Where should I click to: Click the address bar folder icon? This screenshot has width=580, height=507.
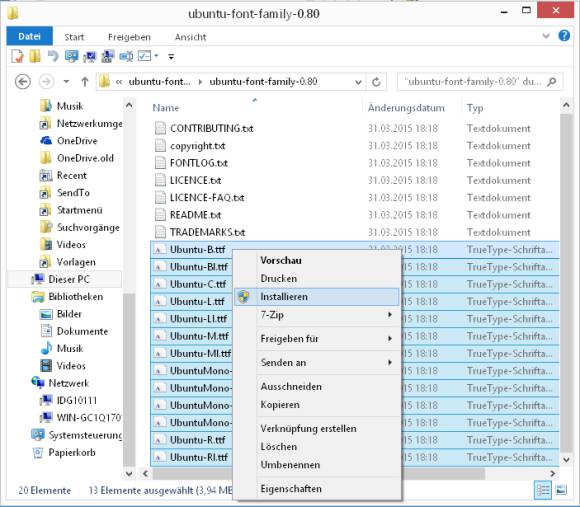click(105, 81)
